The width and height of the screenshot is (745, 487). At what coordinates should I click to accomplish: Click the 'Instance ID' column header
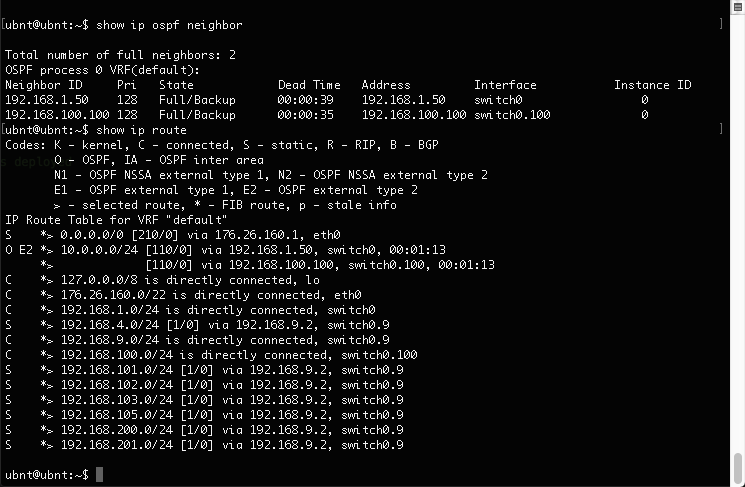652,85
